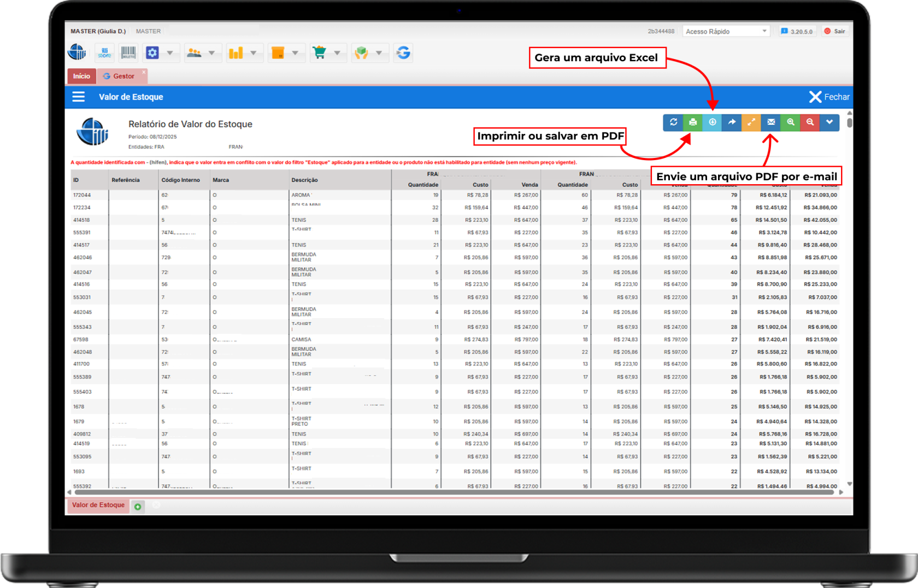This screenshot has height=588, width=918.
Task: Click Fechar to close the report
Action: pos(829,97)
